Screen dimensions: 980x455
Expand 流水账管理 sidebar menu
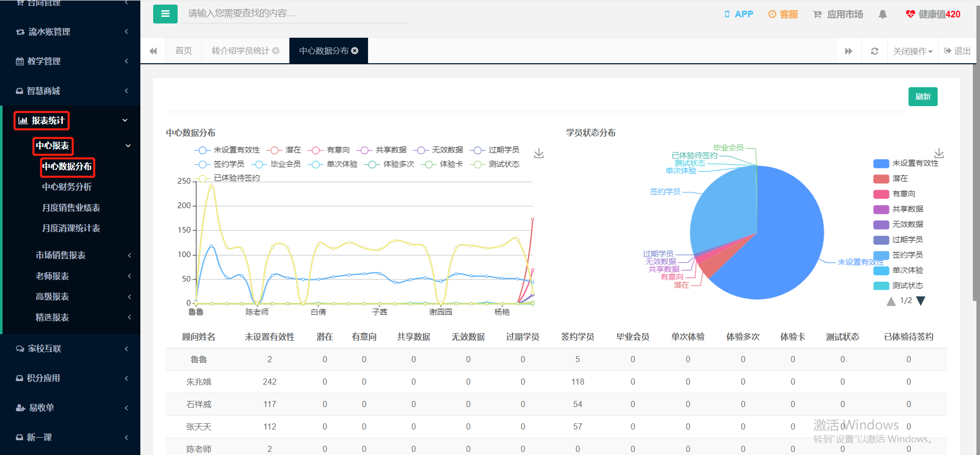(70, 32)
